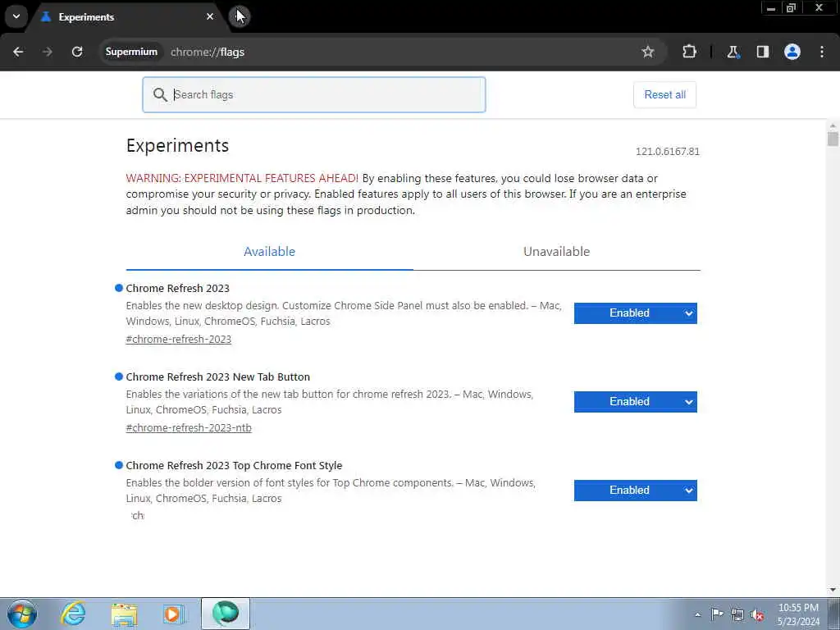Click the Supermium browser taskbar button
This screenshot has width=840, height=630.
pyautogui.click(x=226, y=614)
